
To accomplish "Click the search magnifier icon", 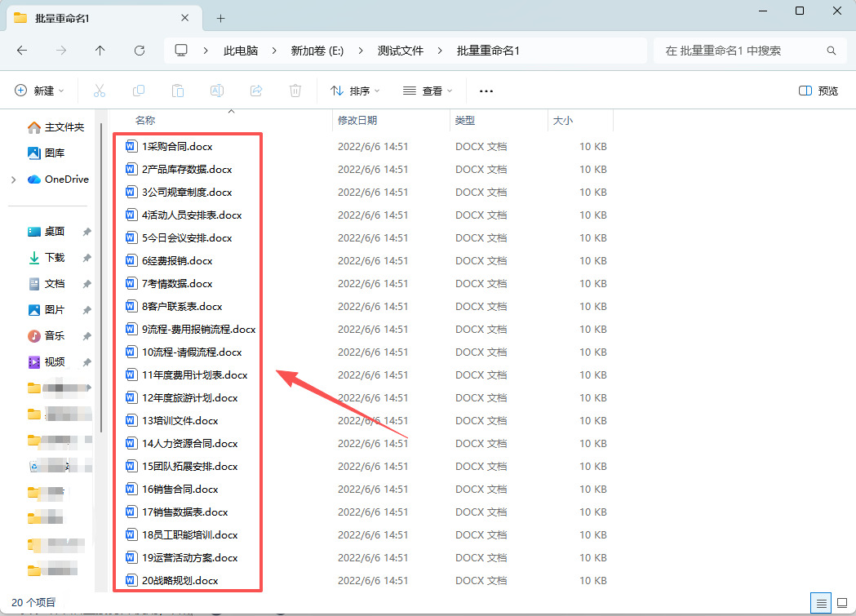I will pyautogui.click(x=832, y=51).
